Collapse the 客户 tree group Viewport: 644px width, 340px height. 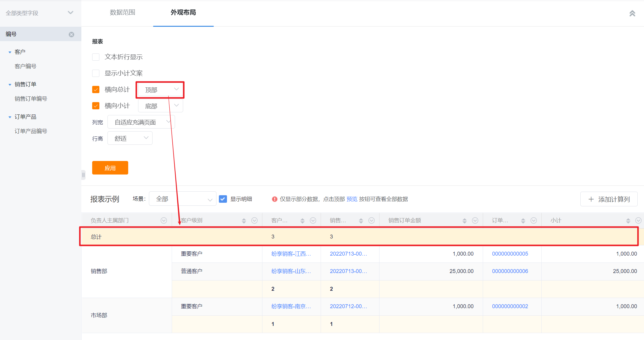pyautogui.click(x=10, y=52)
